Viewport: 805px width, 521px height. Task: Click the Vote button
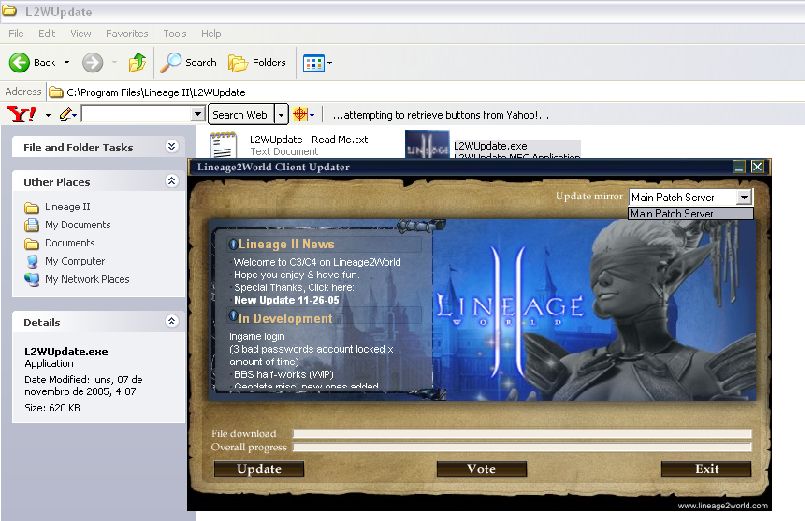tap(482, 469)
